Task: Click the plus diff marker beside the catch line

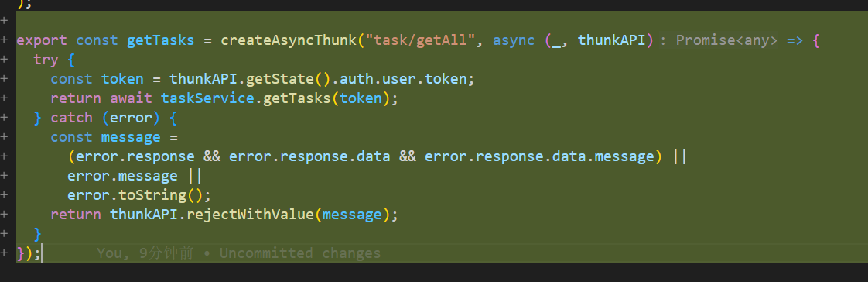Action: [5, 118]
